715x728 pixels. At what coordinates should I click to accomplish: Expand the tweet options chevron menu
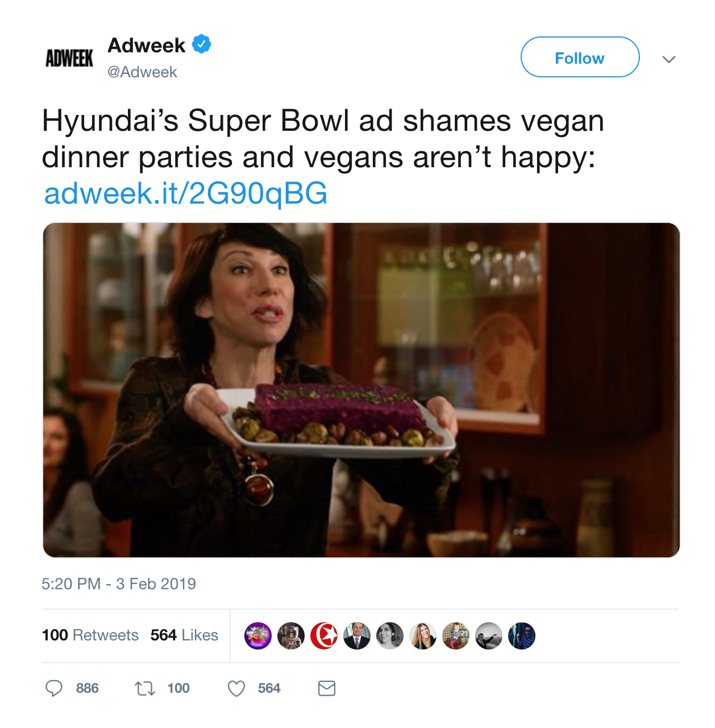point(669,59)
